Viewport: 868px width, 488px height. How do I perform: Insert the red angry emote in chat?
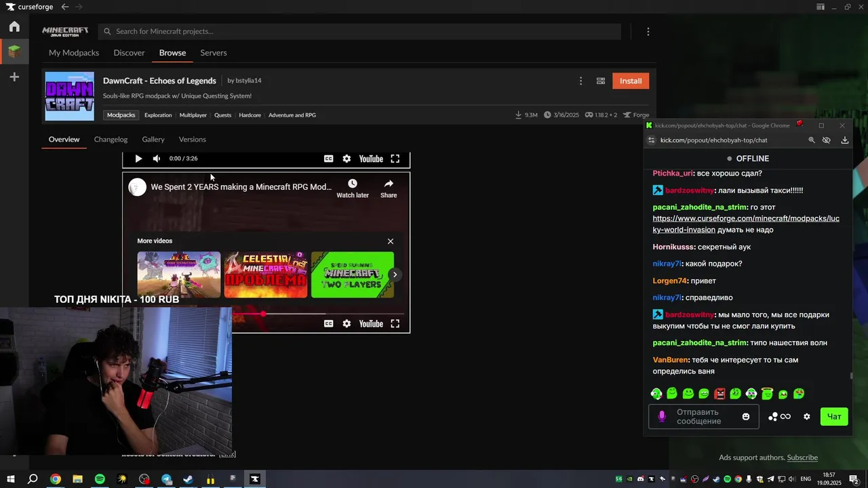coord(719,394)
